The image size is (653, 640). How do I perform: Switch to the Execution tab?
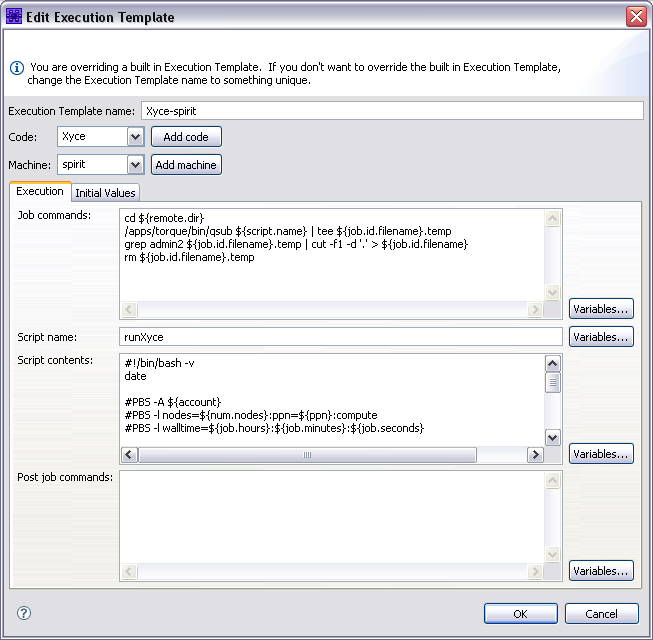pyautogui.click(x=40, y=191)
